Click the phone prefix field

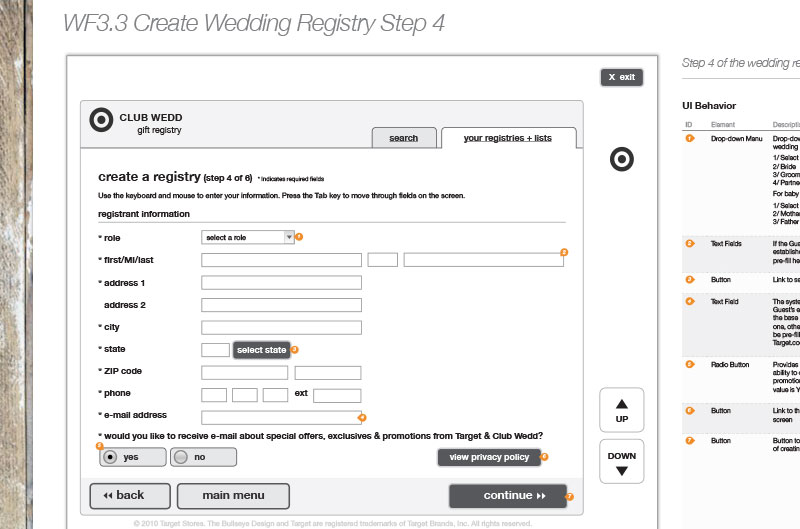click(244, 395)
